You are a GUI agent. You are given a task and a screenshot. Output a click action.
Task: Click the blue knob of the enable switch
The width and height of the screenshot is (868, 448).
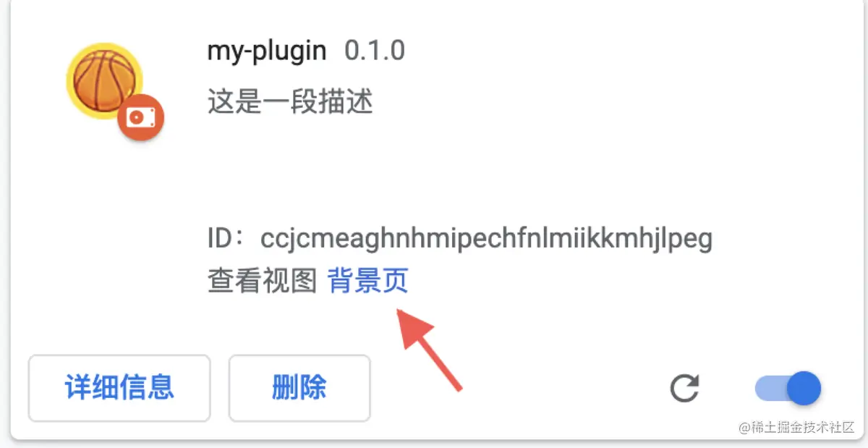pos(803,389)
